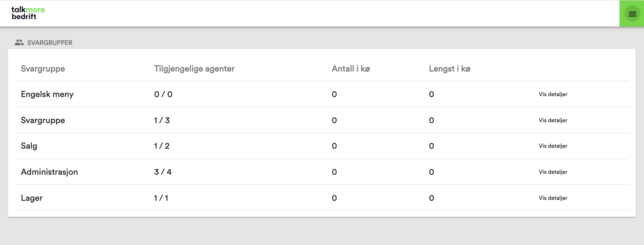644x245 pixels.
Task: Open Vis detaljer for Lager
Action: point(553,198)
